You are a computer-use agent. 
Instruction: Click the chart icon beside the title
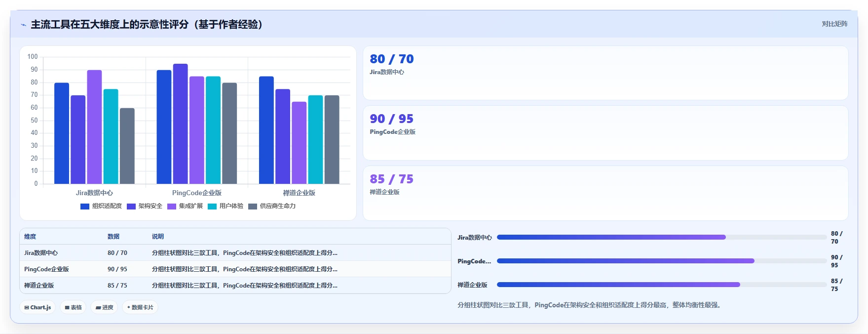[23, 25]
